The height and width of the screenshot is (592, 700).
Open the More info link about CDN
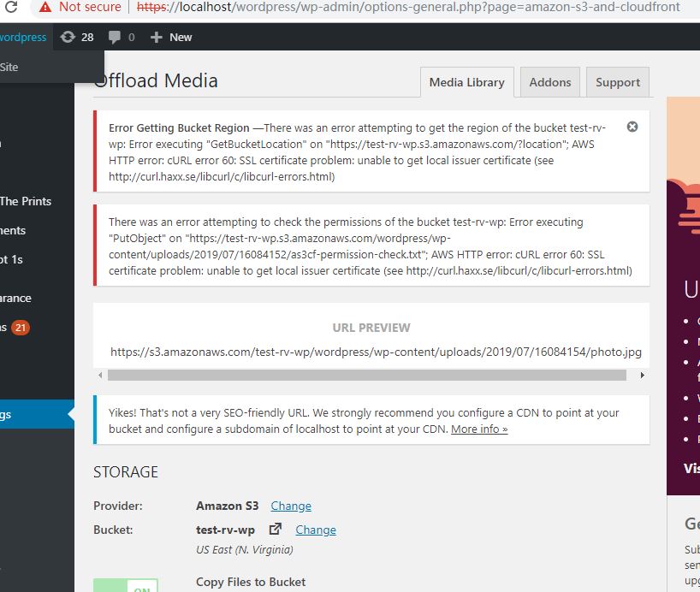tap(479, 429)
